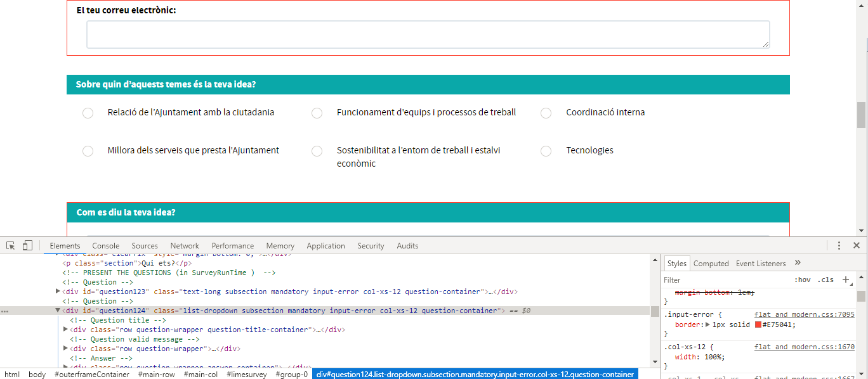Close the DevTools panel
The width and height of the screenshot is (868, 379).
pyautogui.click(x=856, y=246)
